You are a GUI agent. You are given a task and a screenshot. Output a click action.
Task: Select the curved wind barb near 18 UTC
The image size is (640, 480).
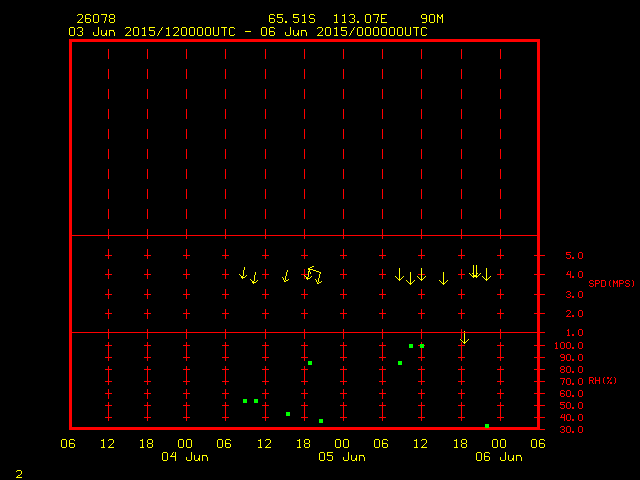pyautogui.click(x=314, y=275)
